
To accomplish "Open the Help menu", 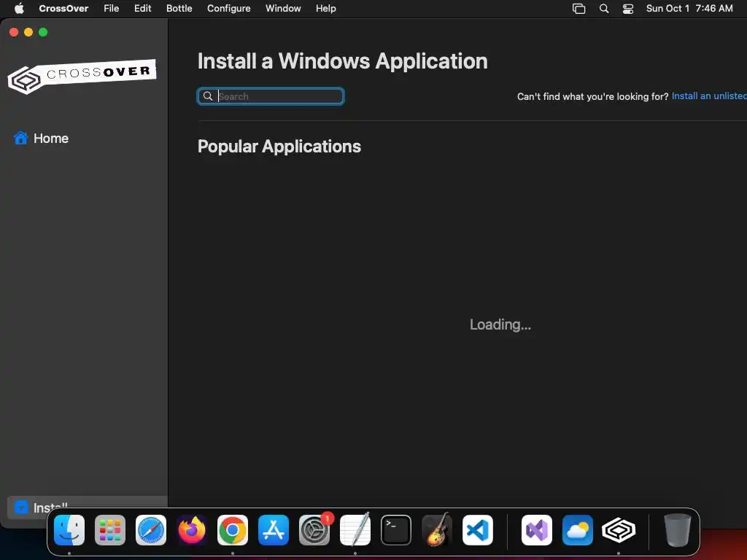I will (326, 9).
